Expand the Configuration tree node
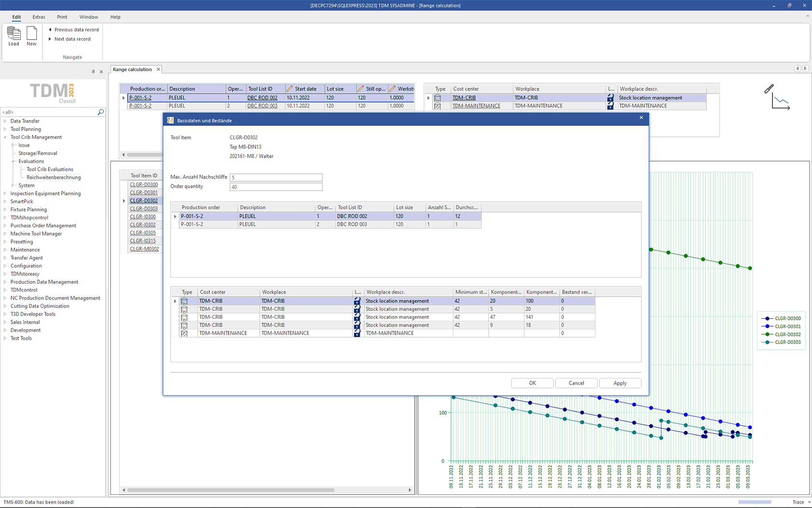The height and width of the screenshot is (508, 812). point(5,266)
